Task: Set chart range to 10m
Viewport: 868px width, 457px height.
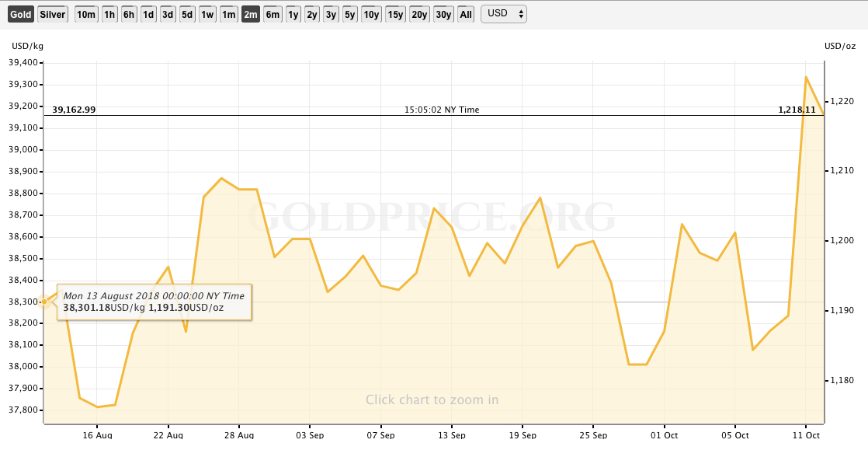Action: point(86,14)
